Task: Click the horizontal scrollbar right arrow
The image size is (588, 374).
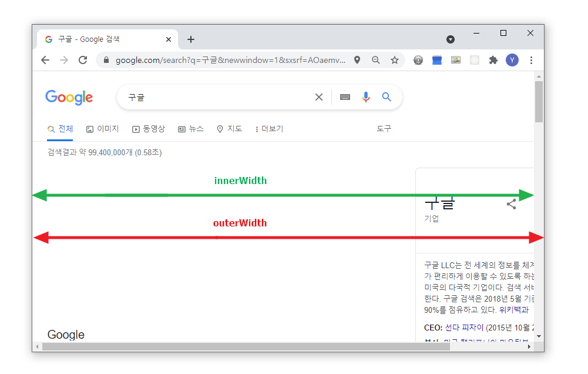Action: 529,346
